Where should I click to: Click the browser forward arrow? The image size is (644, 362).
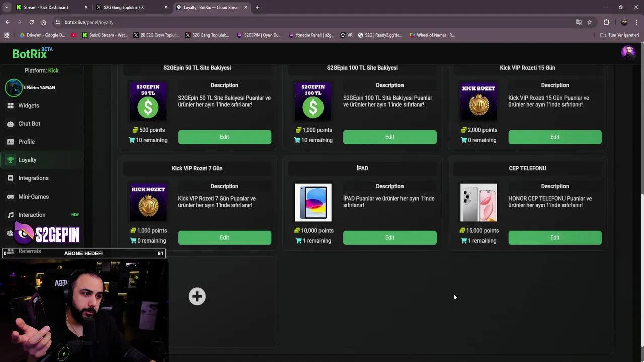(x=19, y=22)
